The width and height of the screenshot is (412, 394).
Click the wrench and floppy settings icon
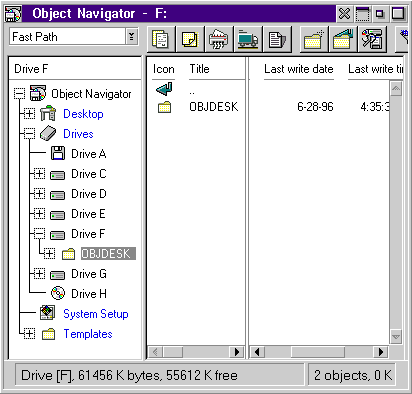click(372, 39)
